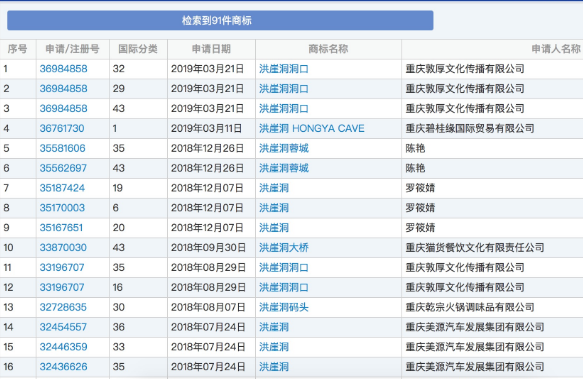
Task: Open trademark 洪崖洞 in row 14
Action: [274, 327]
